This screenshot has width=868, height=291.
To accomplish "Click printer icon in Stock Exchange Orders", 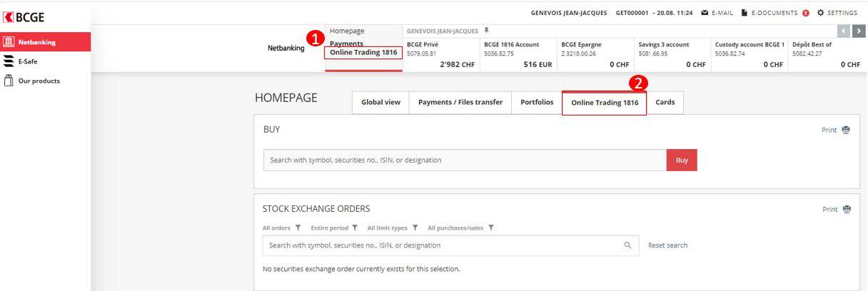I will coord(847,210).
